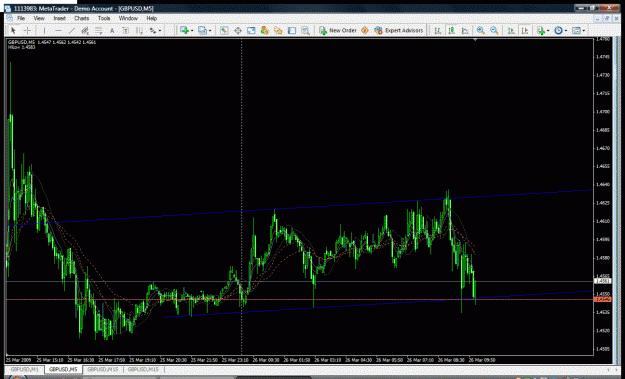
Task: Open the Charts menu
Action: (x=81, y=18)
